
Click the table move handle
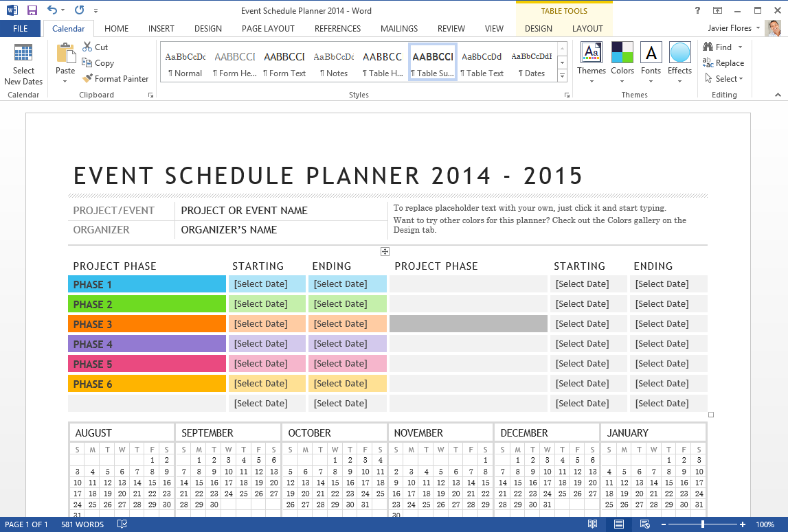click(x=385, y=252)
